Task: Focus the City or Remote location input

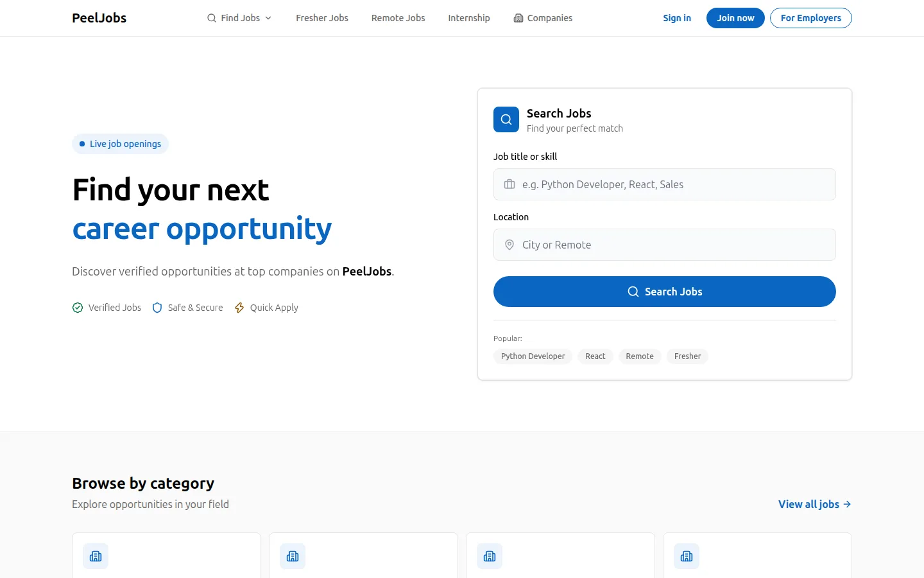Action: pyautogui.click(x=665, y=245)
